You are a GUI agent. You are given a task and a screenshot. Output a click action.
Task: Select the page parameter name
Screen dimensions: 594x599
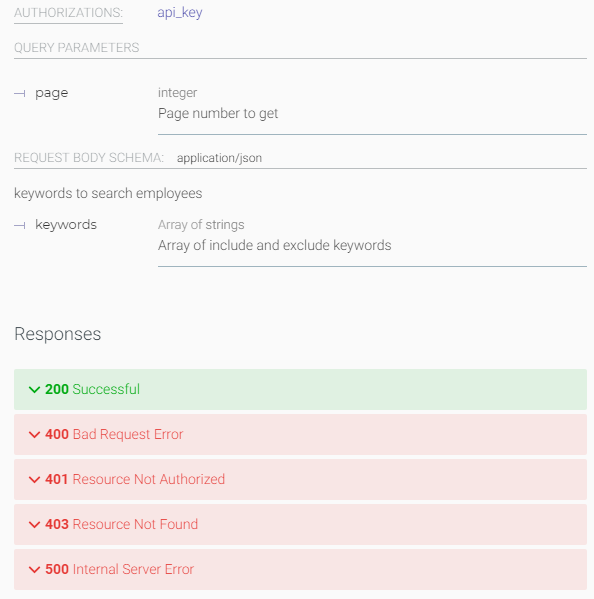[x=52, y=93]
